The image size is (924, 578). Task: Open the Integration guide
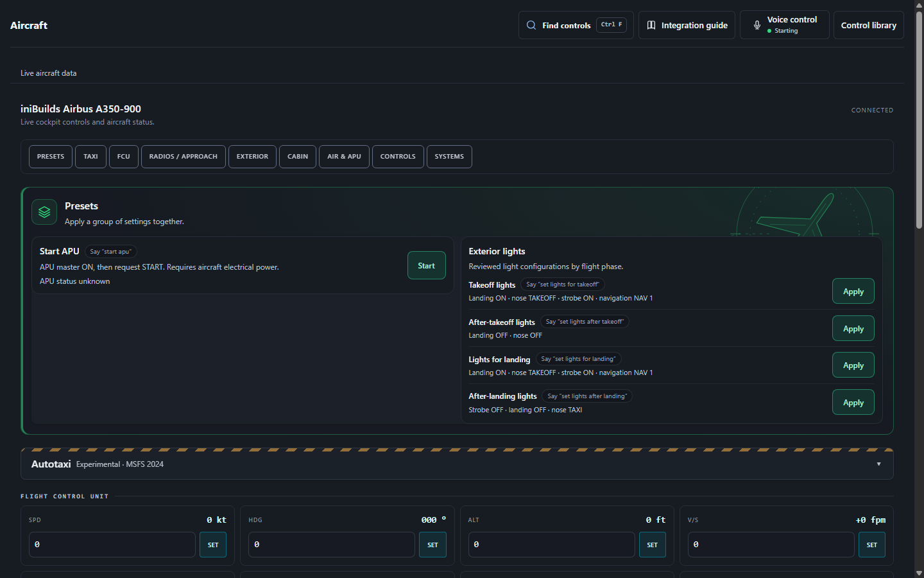[x=687, y=25]
